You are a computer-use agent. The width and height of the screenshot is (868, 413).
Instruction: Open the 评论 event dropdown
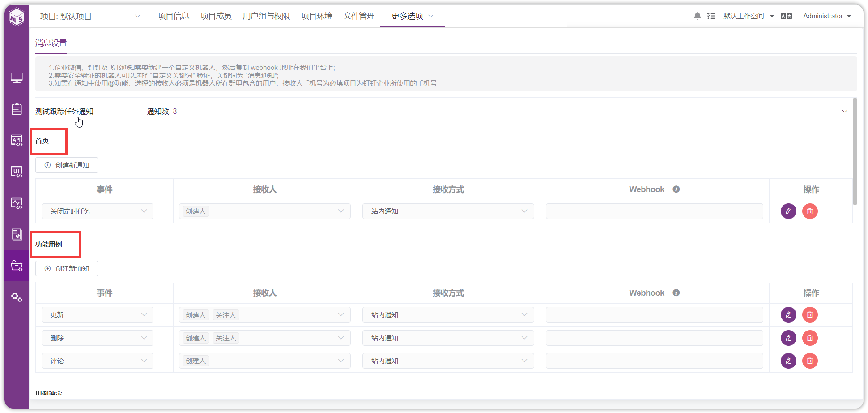pyautogui.click(x=98, y=361)
